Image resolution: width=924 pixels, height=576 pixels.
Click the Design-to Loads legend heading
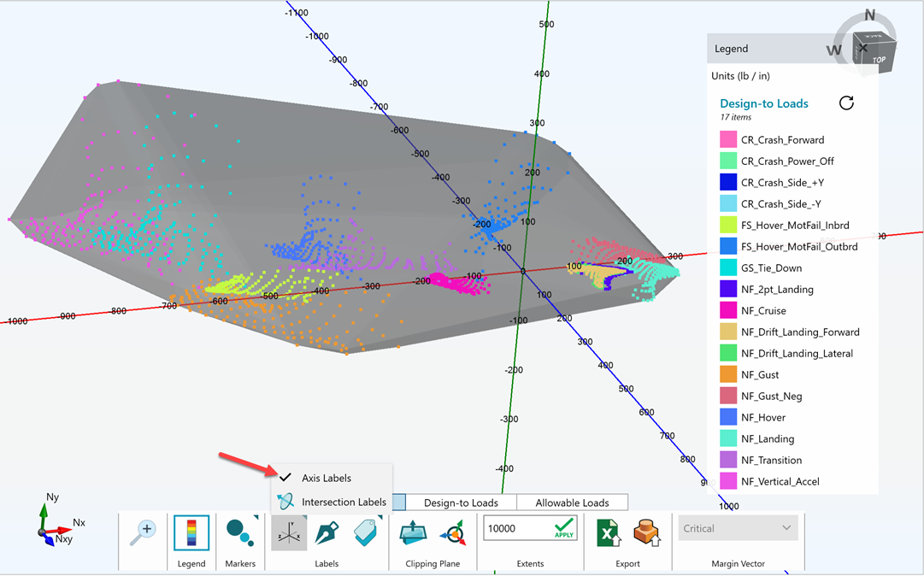click(763, 103)
